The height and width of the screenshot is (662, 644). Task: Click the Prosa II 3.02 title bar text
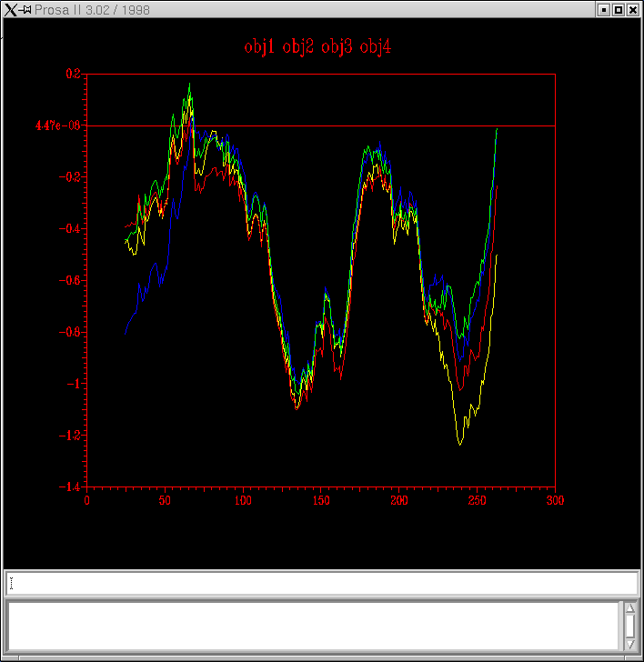(x=93, y=10)
